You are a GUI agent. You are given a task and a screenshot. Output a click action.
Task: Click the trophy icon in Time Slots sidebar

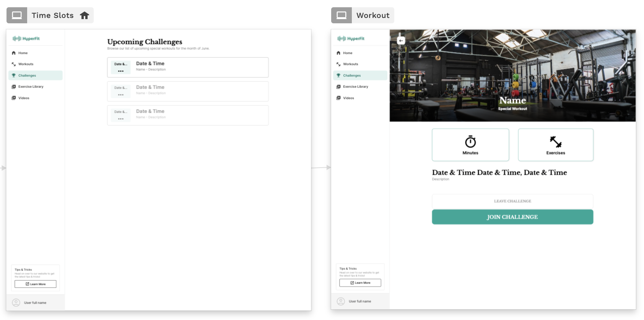[14, 76]
